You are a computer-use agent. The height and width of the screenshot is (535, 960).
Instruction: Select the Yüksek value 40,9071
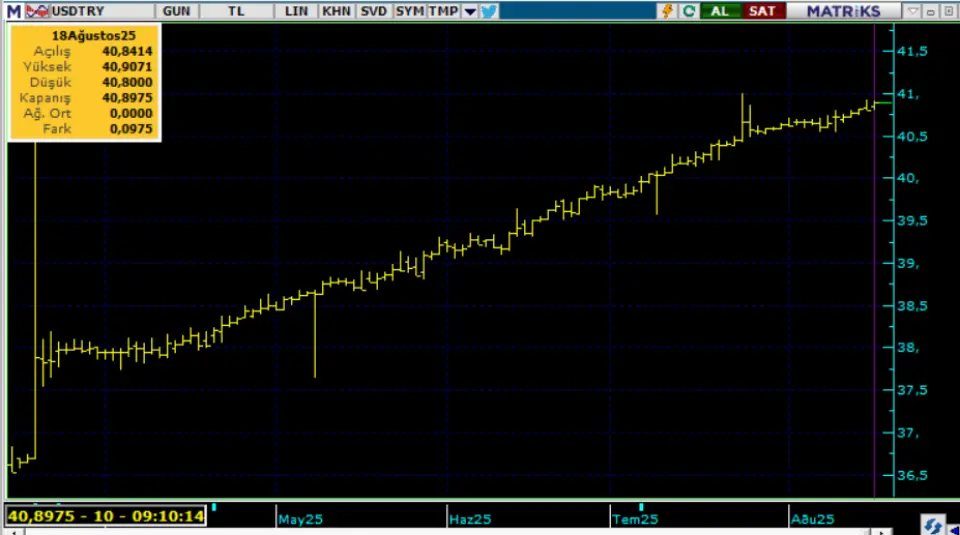pos(127,67)
